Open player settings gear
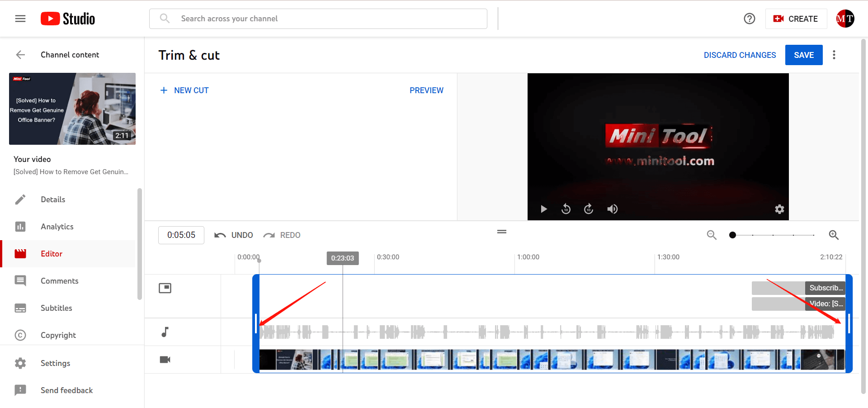Image resolution: width=868 pixels, height=408 pixels. pyautogui.click(x=779, y=209)
